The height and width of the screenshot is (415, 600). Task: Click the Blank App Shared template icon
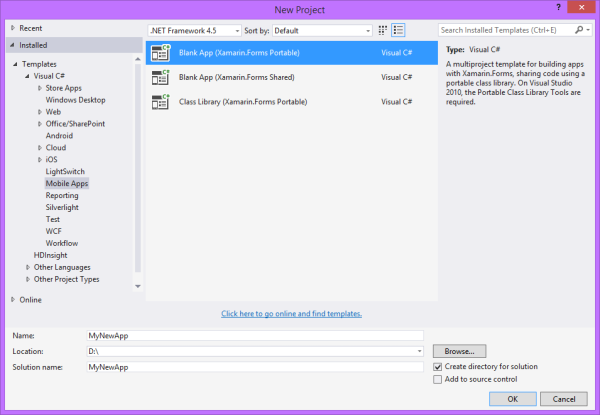coord(160,77)
